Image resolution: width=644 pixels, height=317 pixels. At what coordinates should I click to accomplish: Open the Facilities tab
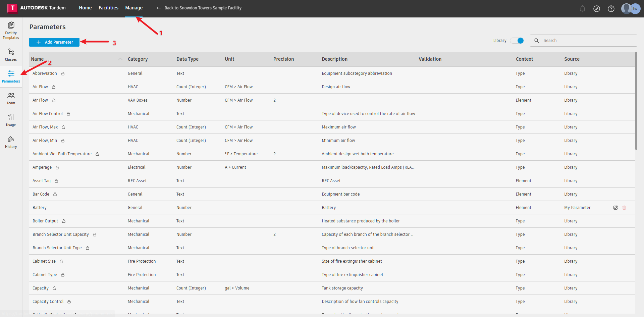pos(108,8)
